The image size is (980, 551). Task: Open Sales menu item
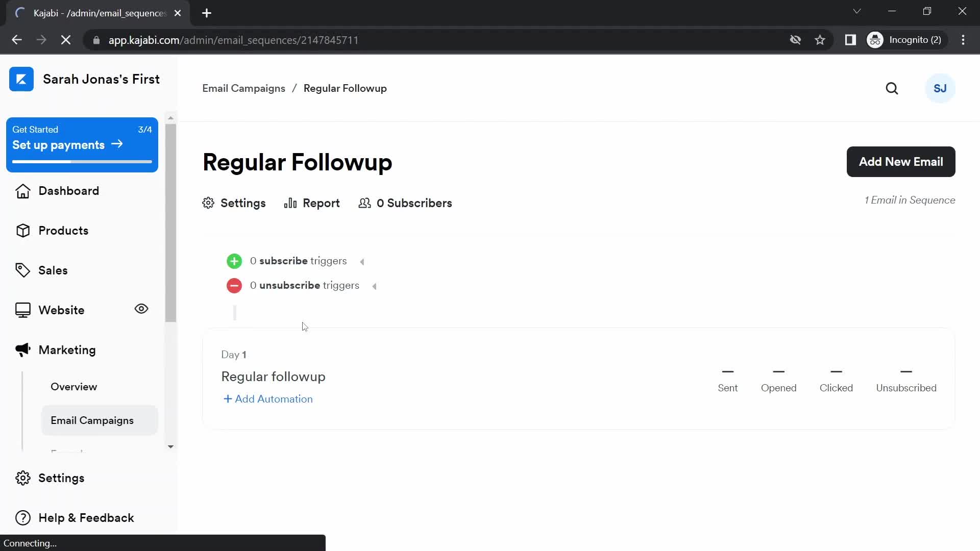tap(53, 270)
